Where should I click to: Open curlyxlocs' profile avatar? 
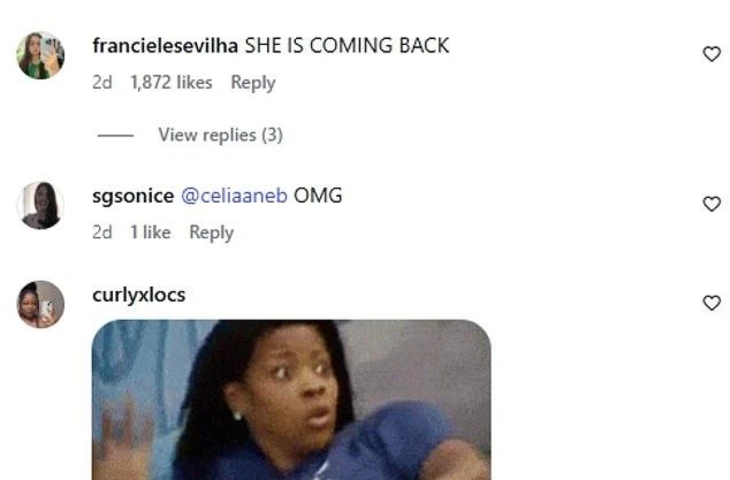coord(41,304)
